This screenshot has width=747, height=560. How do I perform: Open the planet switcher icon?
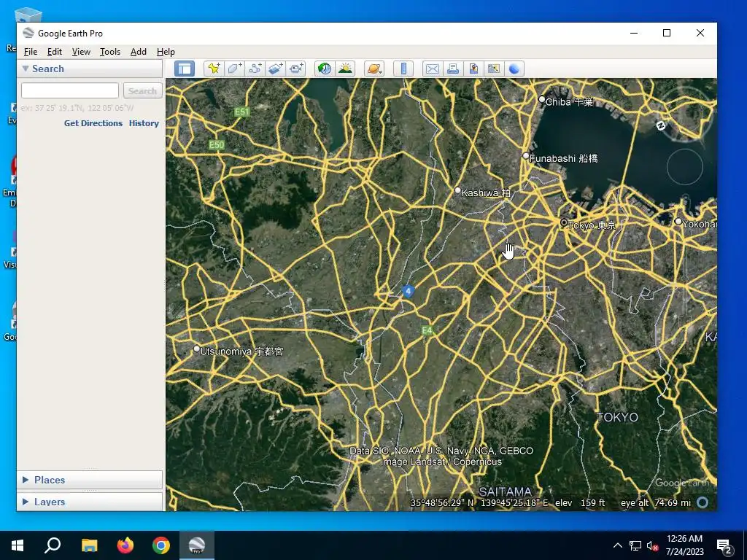tap(374, 69)
